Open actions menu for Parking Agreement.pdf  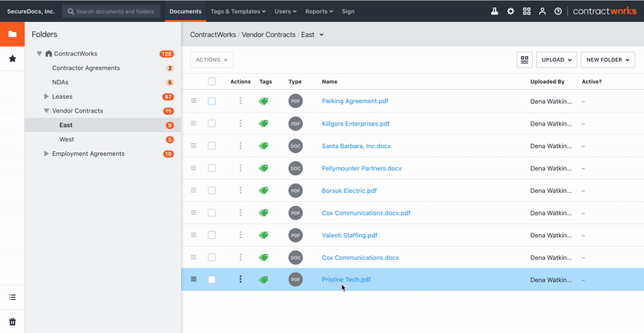pos(240,101)
